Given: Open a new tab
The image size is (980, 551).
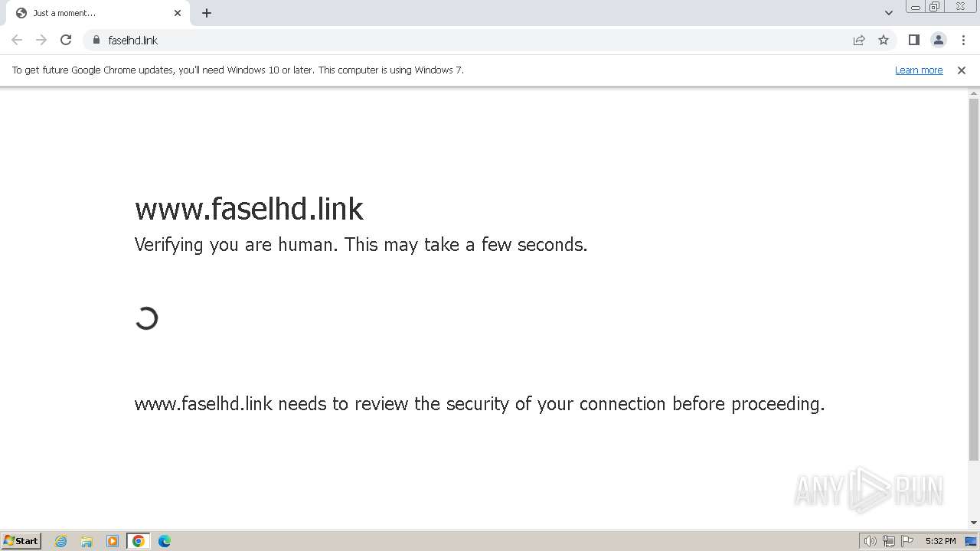Looking at the screenshot, I should [207, 13].
